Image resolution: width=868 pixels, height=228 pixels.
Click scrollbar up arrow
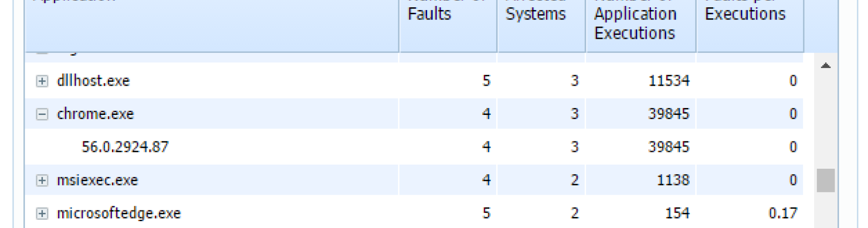pyautogui.click(x=826, y=66)
